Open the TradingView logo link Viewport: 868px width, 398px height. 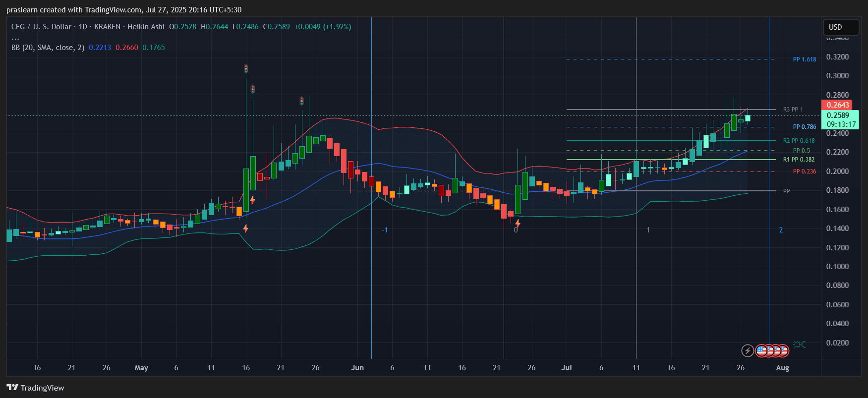point(36,388)
